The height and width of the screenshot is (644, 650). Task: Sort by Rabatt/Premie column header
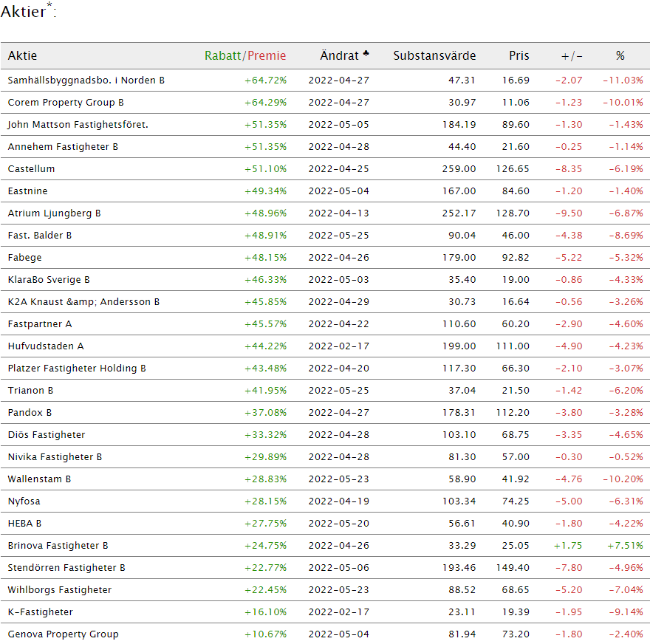pos(245,55)
